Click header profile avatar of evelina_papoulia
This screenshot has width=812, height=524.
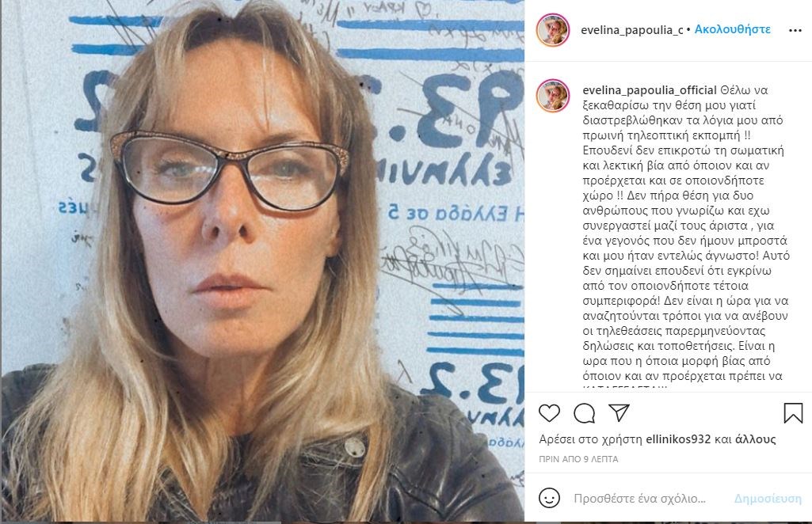pyautogui.click(x=552, y=30)
